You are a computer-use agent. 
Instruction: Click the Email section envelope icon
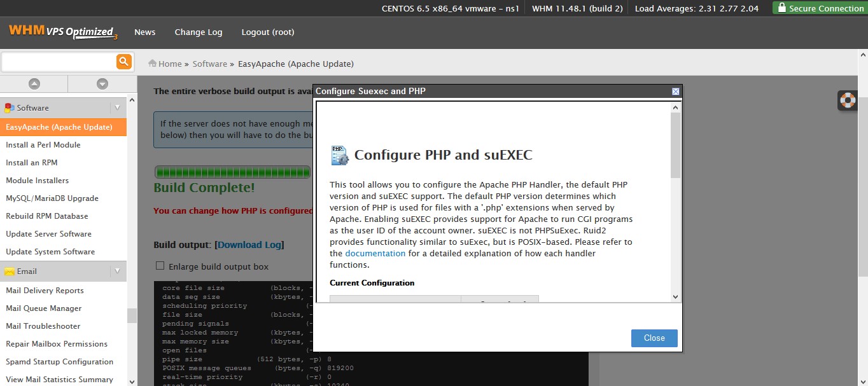coord(10,271)
